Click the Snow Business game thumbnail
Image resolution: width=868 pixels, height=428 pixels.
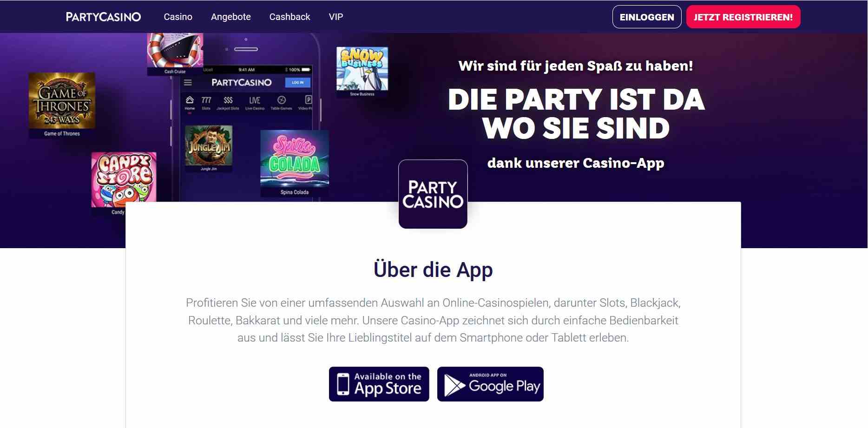point(362,72)
